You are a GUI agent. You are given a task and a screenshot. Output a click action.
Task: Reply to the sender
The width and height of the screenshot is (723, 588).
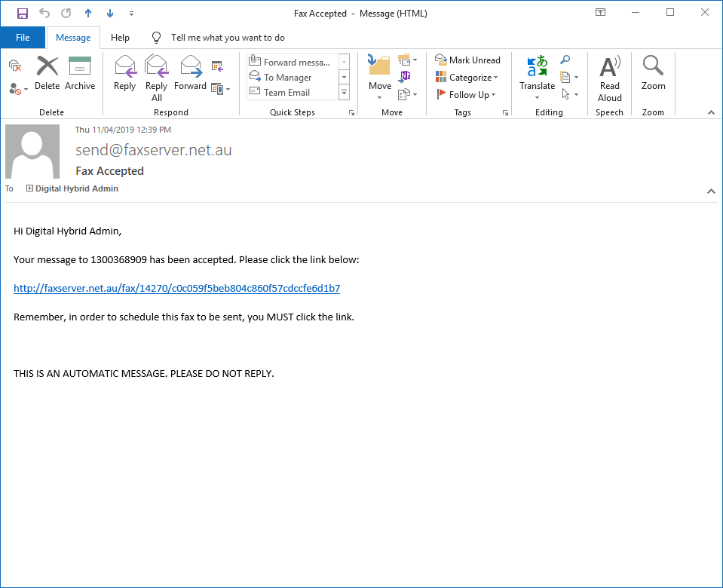click(124, 73)
